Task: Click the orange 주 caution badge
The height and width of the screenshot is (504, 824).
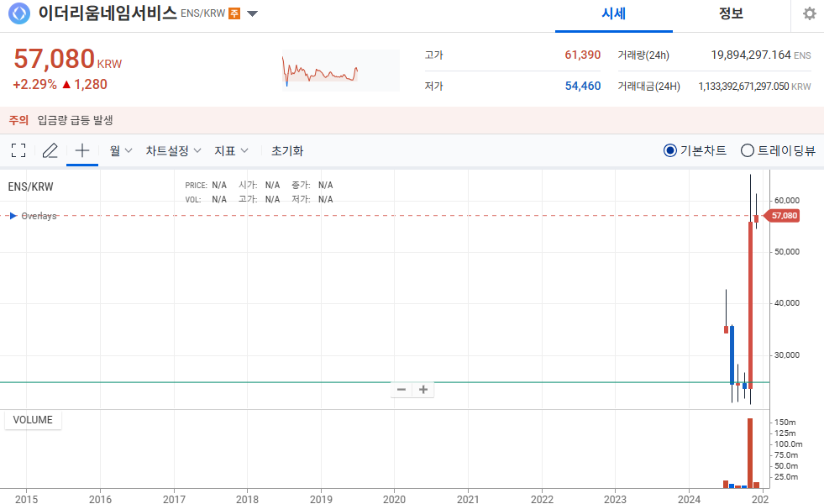Action: click(234, 13)
